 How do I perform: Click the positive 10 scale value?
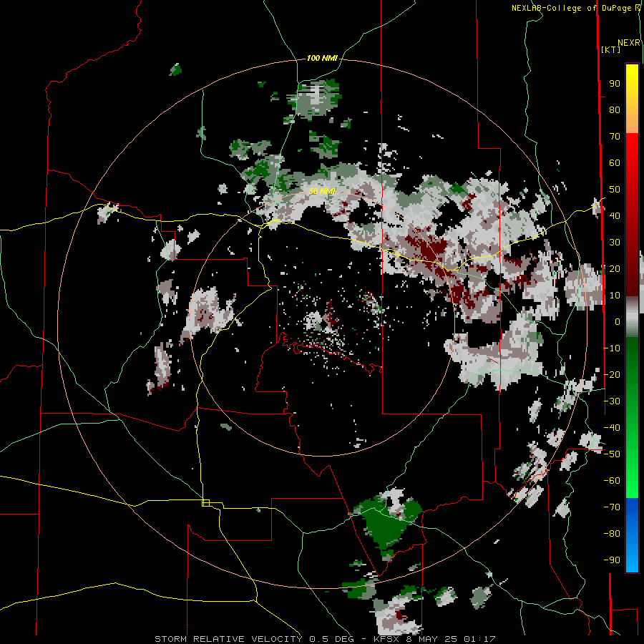[x=615, y=296]
